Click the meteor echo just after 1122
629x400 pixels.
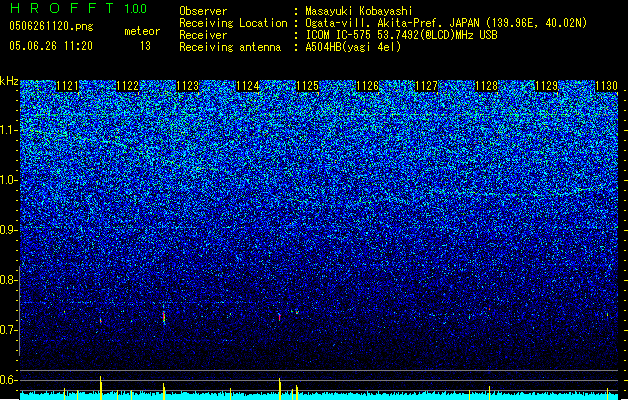(x=164, y=317)
